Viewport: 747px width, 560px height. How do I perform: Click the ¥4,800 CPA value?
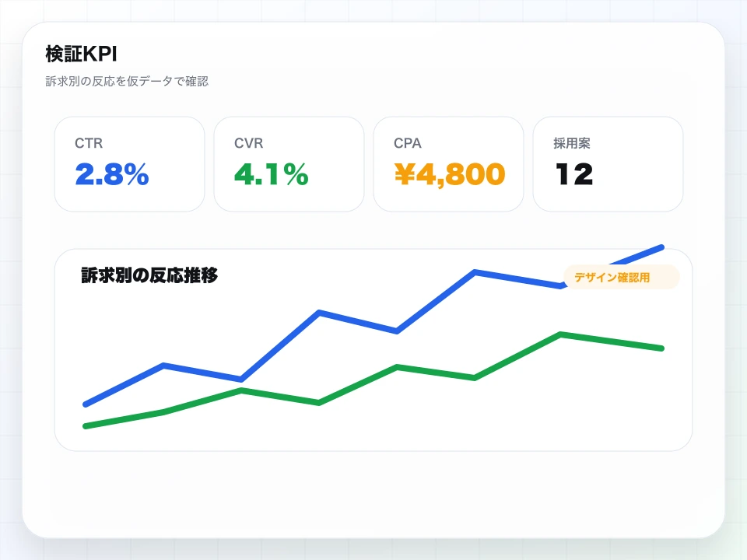point(449,174)
